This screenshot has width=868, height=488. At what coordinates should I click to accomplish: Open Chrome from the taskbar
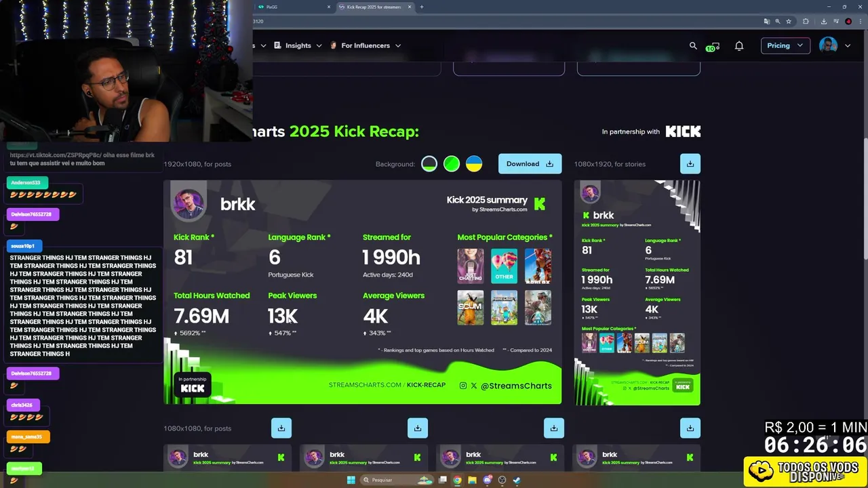point(457,480)
